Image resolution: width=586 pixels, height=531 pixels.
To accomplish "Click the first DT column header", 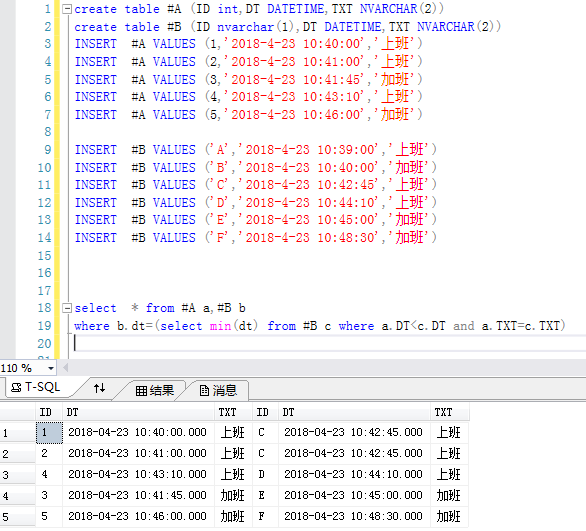I will (139, 412).
